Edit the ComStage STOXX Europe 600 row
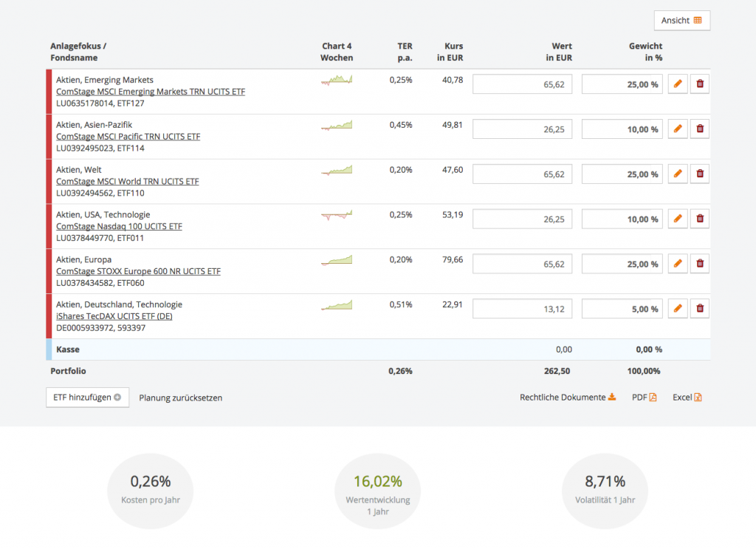This screenshot has height=549, width=756. point(678,263)
